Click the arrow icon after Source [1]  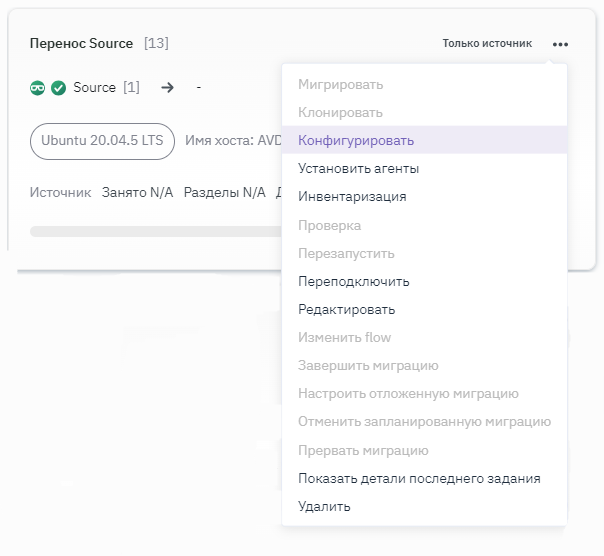click(x=167, y=88)
